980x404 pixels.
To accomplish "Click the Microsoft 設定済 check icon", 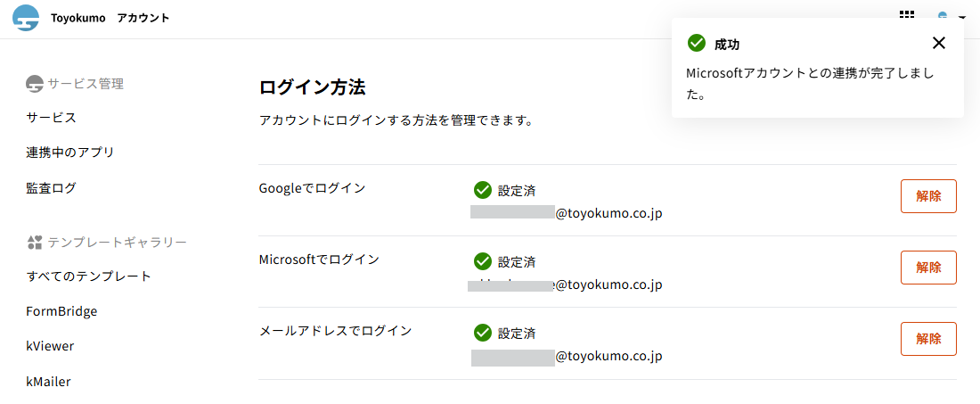I will (483, 261).
